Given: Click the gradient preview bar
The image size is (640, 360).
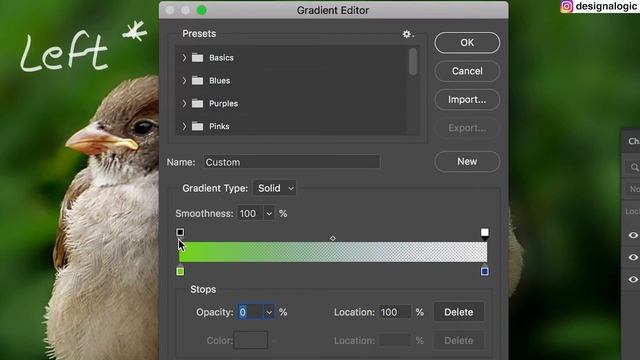Looking at the screenshot, I should 333,252.
